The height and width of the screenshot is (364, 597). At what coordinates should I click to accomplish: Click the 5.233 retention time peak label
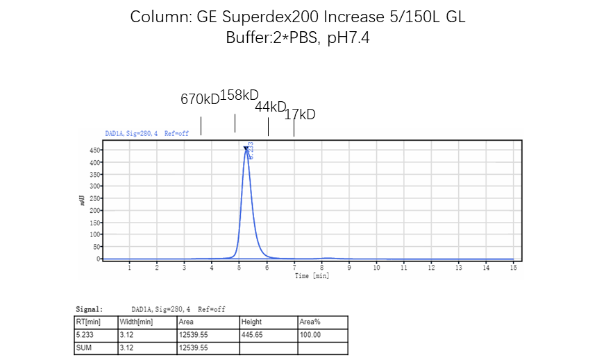click(251, 150)
